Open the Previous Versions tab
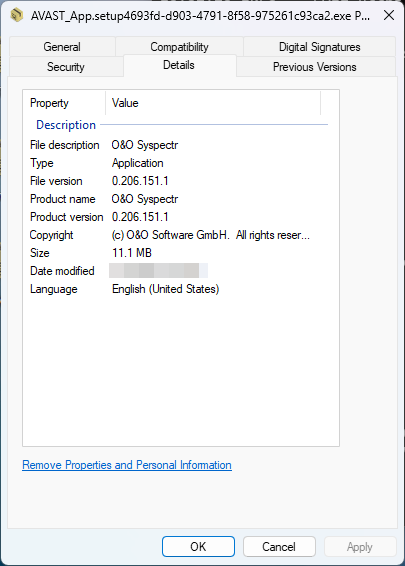Image resolution: width=405 pixels, height=566 pixels. pos(315,67)
